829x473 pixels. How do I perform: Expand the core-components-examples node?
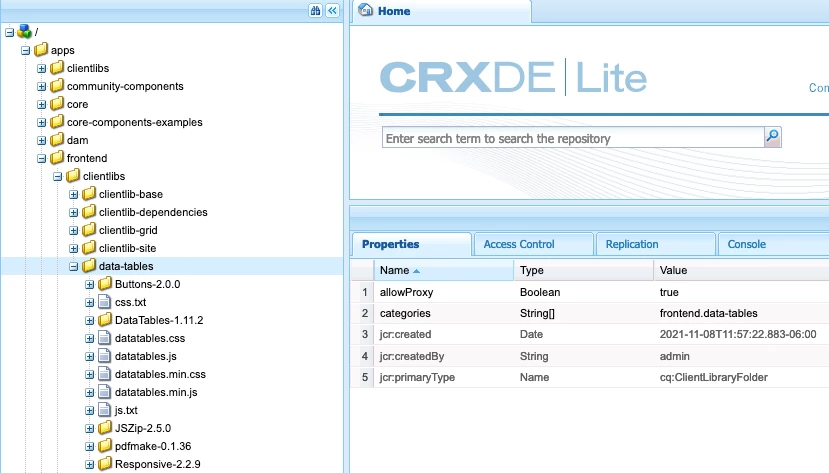point(41,123)
